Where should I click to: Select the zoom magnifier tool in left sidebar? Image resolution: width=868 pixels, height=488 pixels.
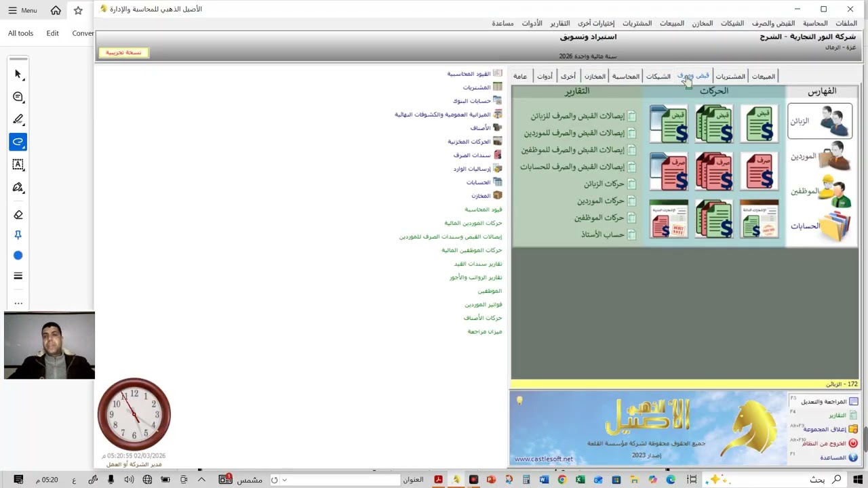(x=18, y=97)
